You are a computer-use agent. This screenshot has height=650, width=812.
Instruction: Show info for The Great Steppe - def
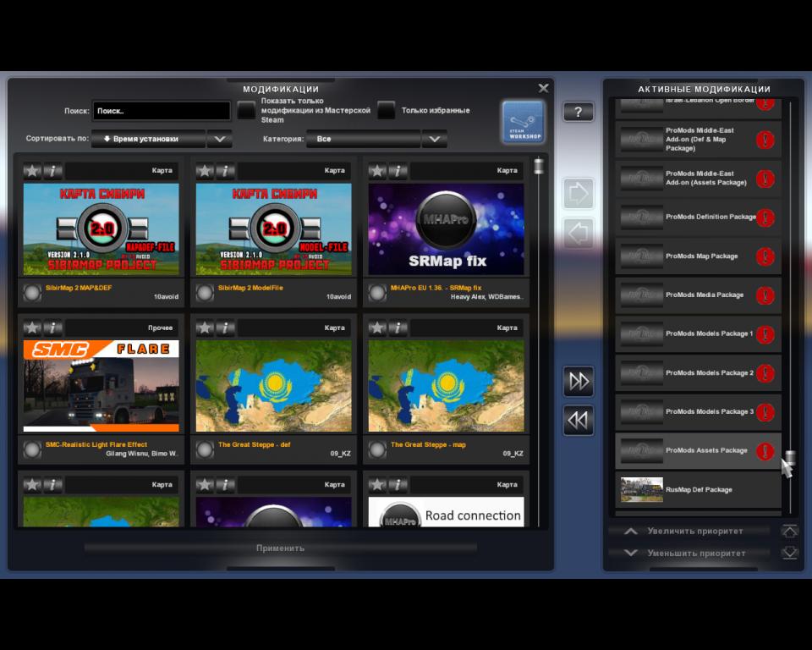coord(225,328)
